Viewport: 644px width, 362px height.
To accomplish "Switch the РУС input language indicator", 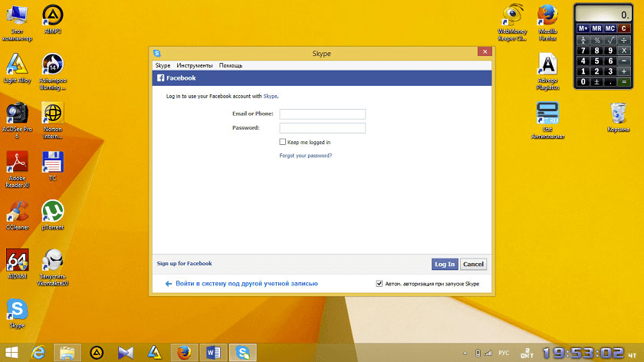I will (x=504, y=353).
